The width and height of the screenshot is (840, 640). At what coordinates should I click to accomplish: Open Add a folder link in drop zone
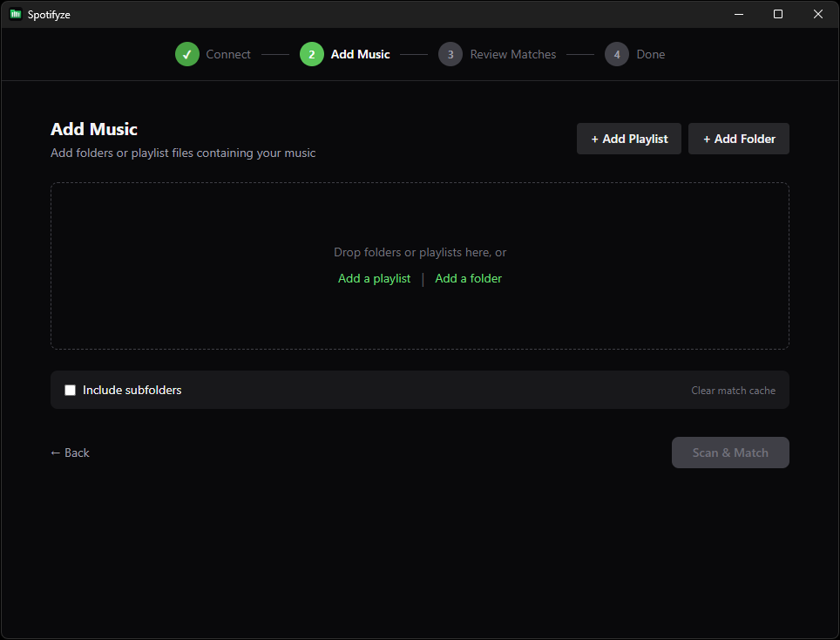[468, 278]
